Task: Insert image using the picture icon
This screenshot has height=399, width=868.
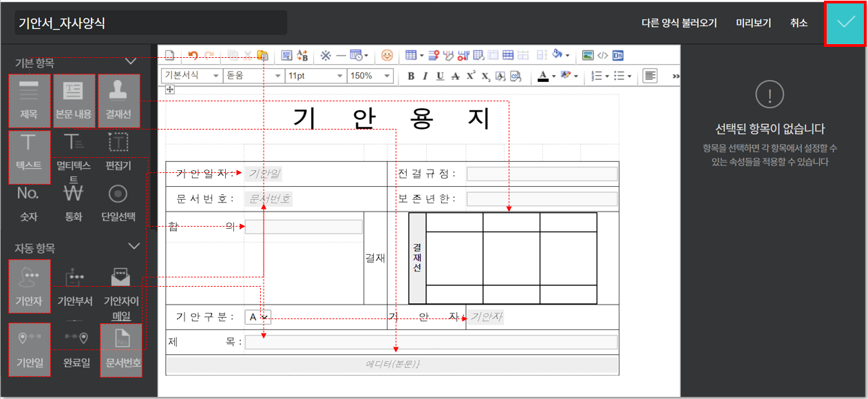Action: (x=588, y=55)
